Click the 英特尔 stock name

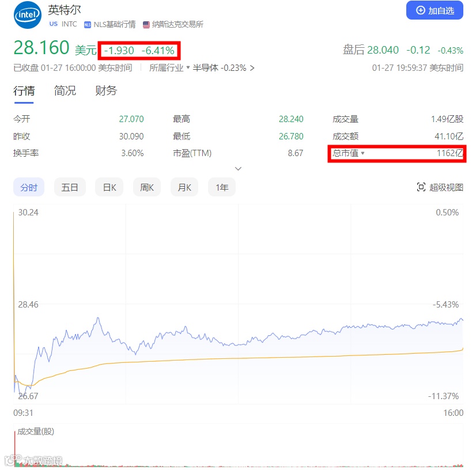(x=65, y=10)
